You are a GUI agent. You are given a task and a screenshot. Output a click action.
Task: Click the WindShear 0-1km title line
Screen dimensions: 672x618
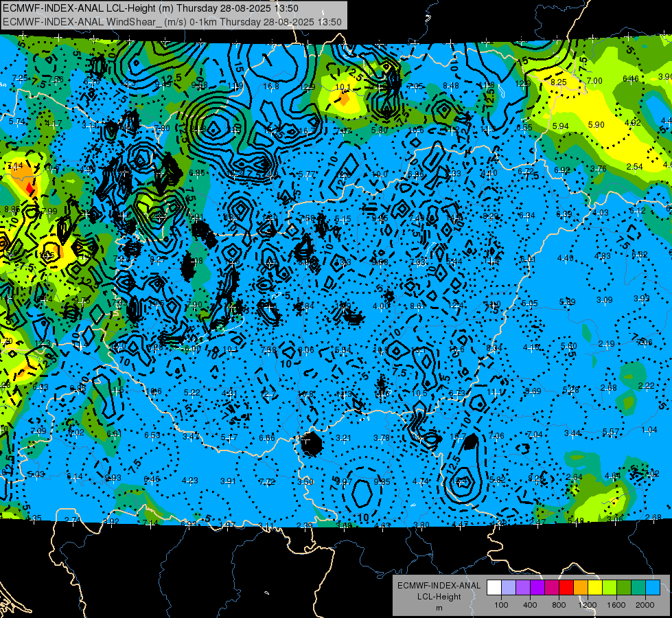point(172,22)
